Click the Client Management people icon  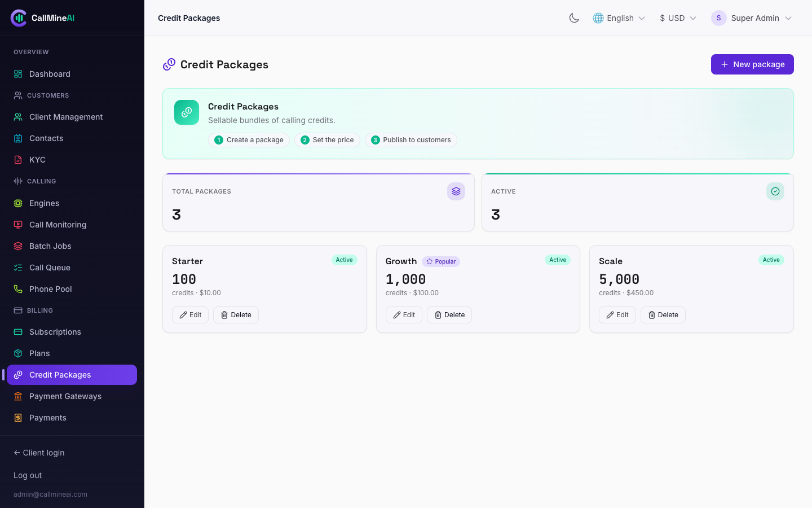pyautogui.click(x=18, y=117)
